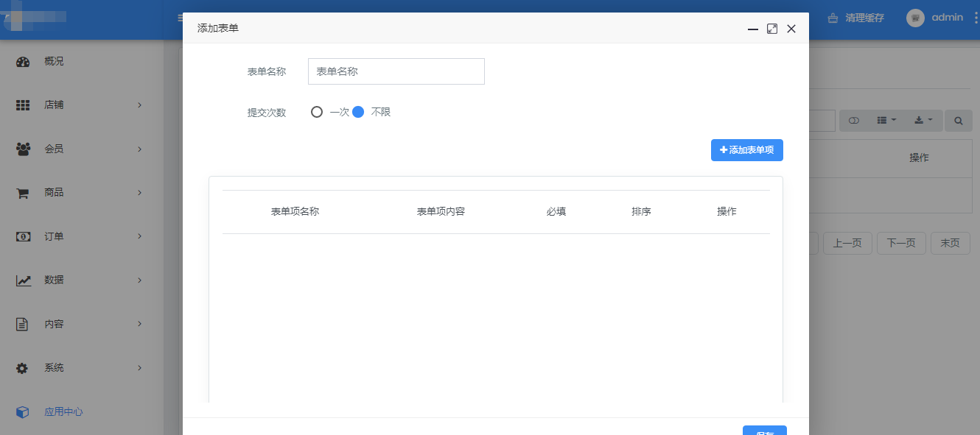Click the 应用中心 cube icon
This screenshot has width=980, height=435.
click(23, 412)
